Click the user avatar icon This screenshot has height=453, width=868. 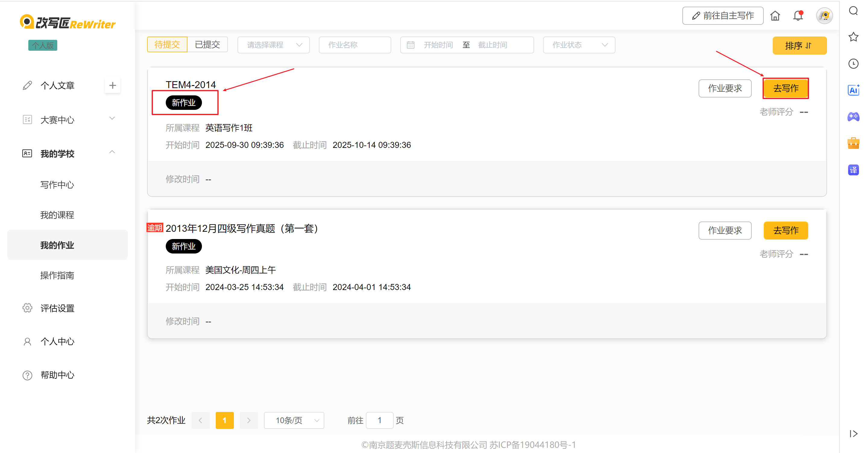824,16
